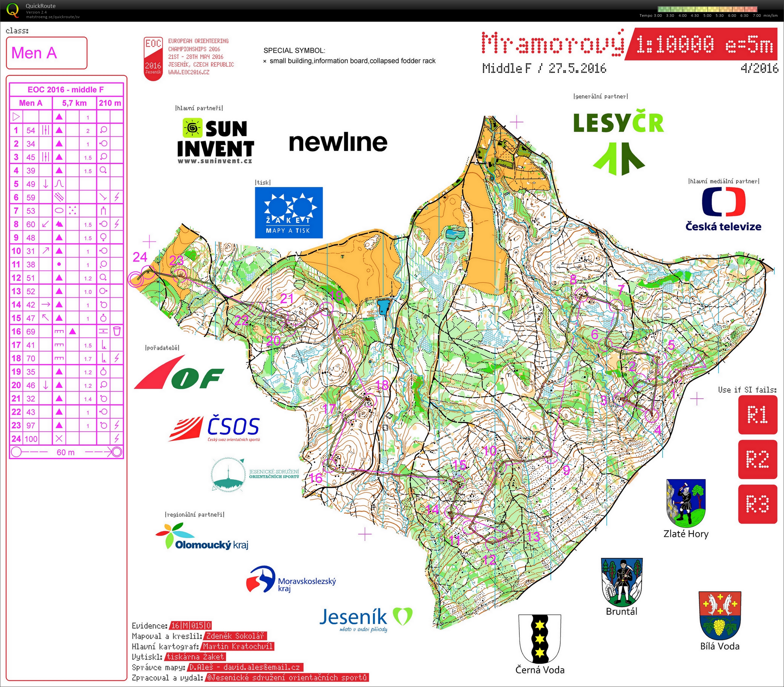
Task: Click the Česká televize logo
Action: pyautogui.click(x=723, y=209)
